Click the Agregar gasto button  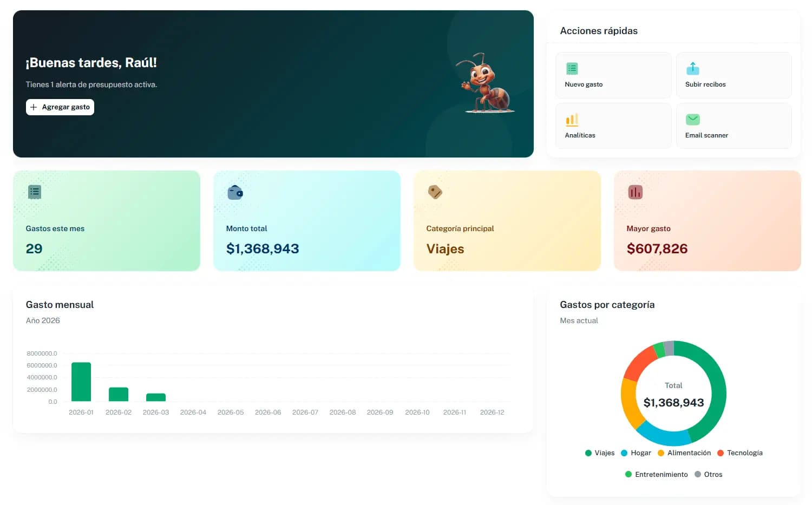click(60, 107)
